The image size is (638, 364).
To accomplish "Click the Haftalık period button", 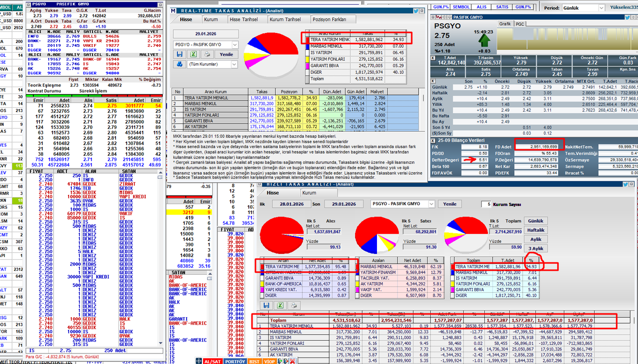I will (x=535, y=230).
